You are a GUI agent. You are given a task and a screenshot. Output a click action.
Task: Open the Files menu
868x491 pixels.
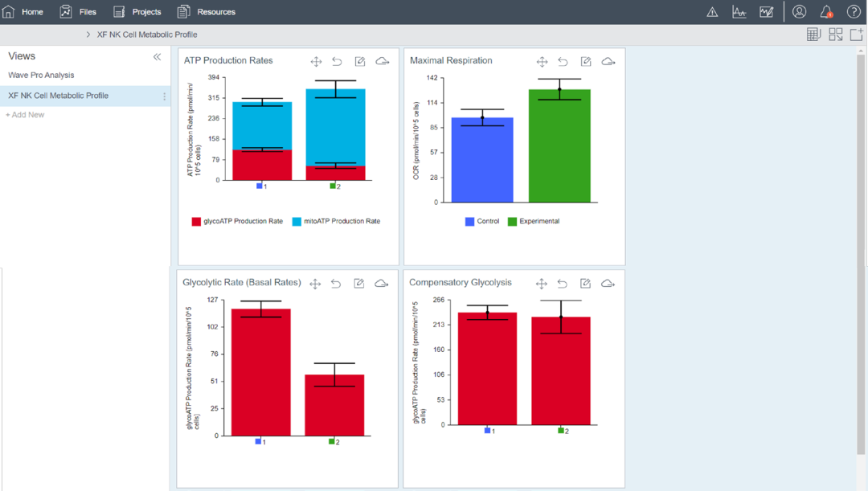coord(78,12)
